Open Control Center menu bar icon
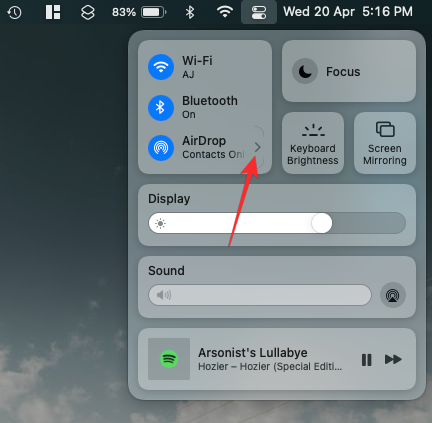Screen dimensions: 432x423 (259, 12)
